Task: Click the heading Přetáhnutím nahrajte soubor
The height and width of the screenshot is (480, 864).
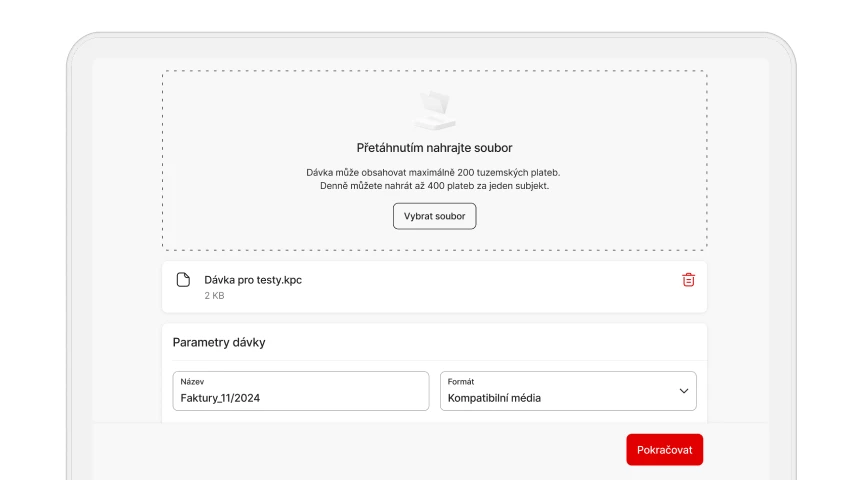Action: [434, 148]
